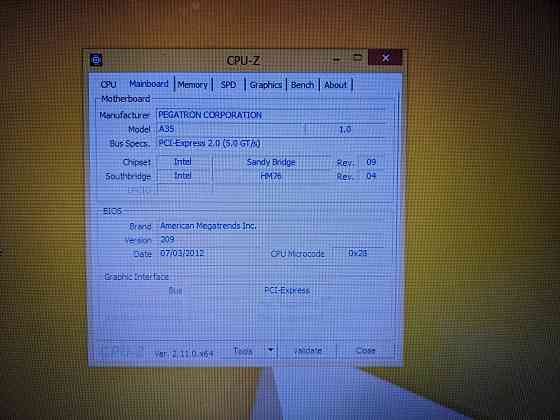Click the BIOS version value 209
The image size is (560, 420).
168,239
